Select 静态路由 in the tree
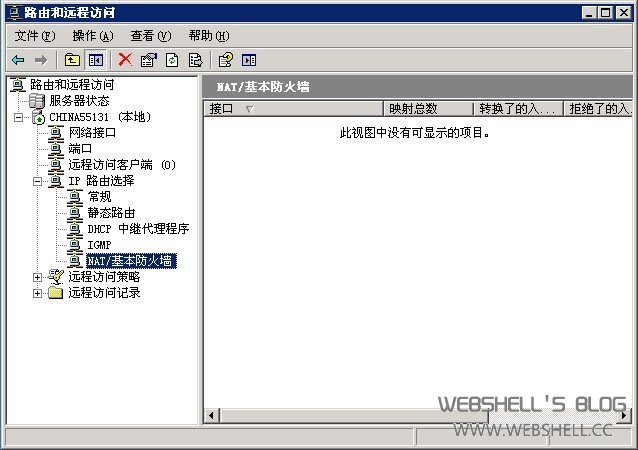This screenshot has width=638, height=450. tap(111, 213)
